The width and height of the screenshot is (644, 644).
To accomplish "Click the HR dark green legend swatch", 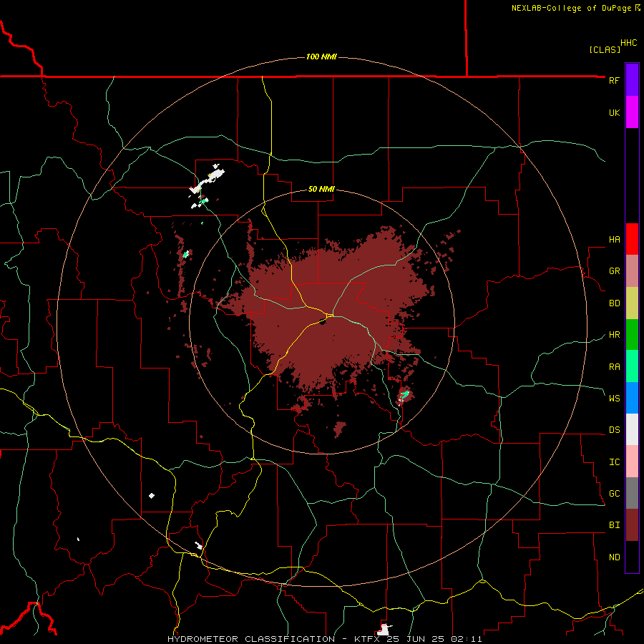I will (632, 335).
